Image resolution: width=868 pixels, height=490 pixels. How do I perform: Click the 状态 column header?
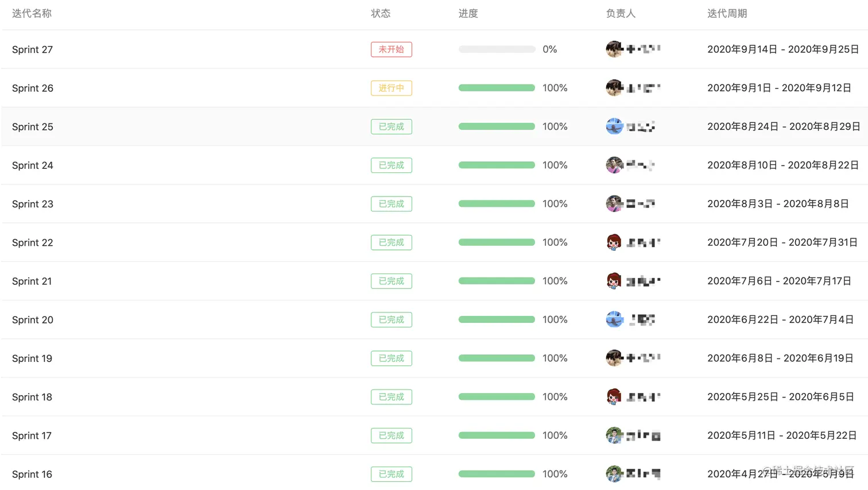pyautogui.click(x=381, y=13)
